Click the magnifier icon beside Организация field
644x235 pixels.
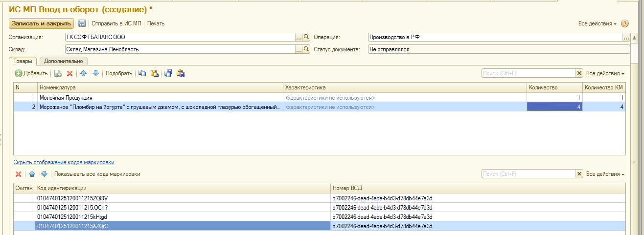tap(307, 37)
